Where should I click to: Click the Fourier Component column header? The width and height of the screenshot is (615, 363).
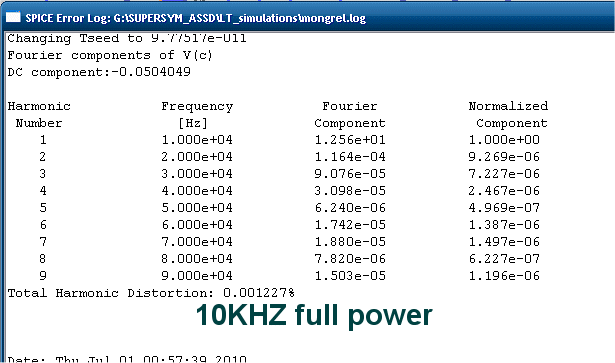pyautogui.click(x=349, y=114)
